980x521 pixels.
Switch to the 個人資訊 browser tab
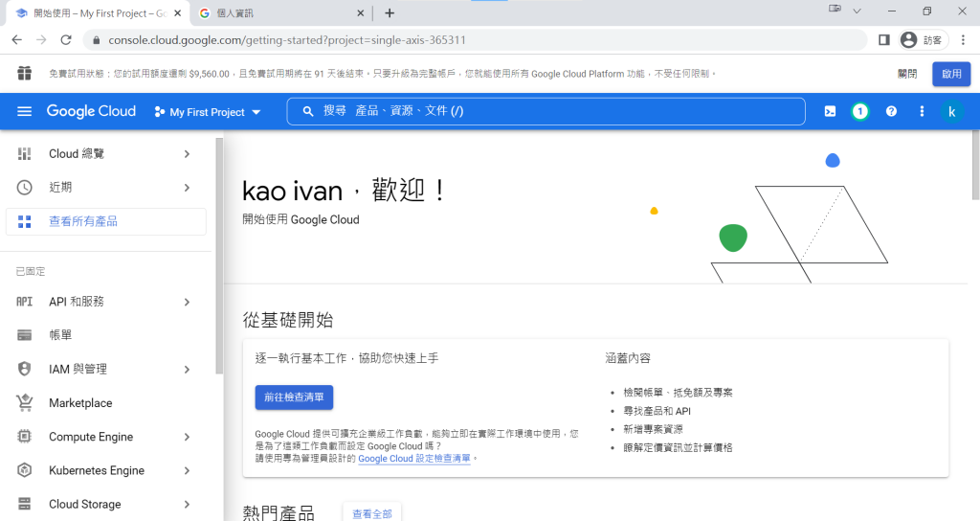click(281, 13)
